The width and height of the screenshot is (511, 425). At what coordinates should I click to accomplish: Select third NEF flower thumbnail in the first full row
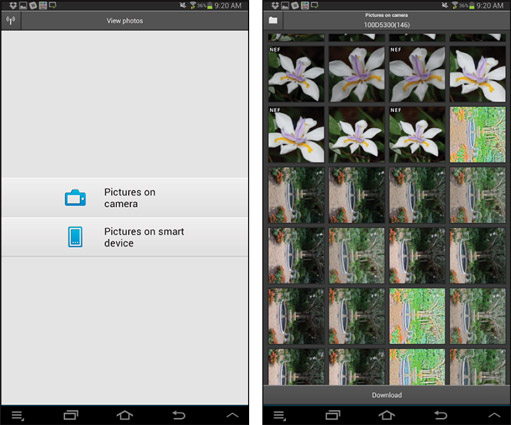pos(417,74)
